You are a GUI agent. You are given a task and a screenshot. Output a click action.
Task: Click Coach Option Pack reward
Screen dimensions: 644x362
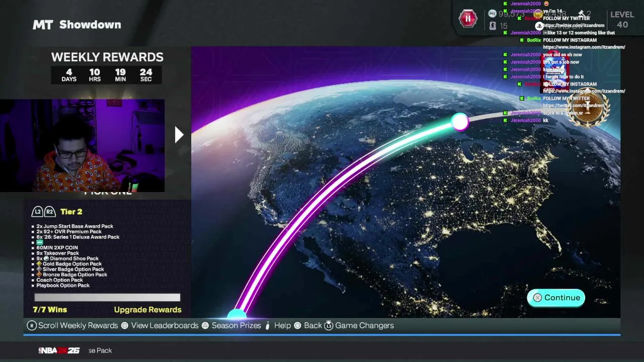click(x=59, y=280)
